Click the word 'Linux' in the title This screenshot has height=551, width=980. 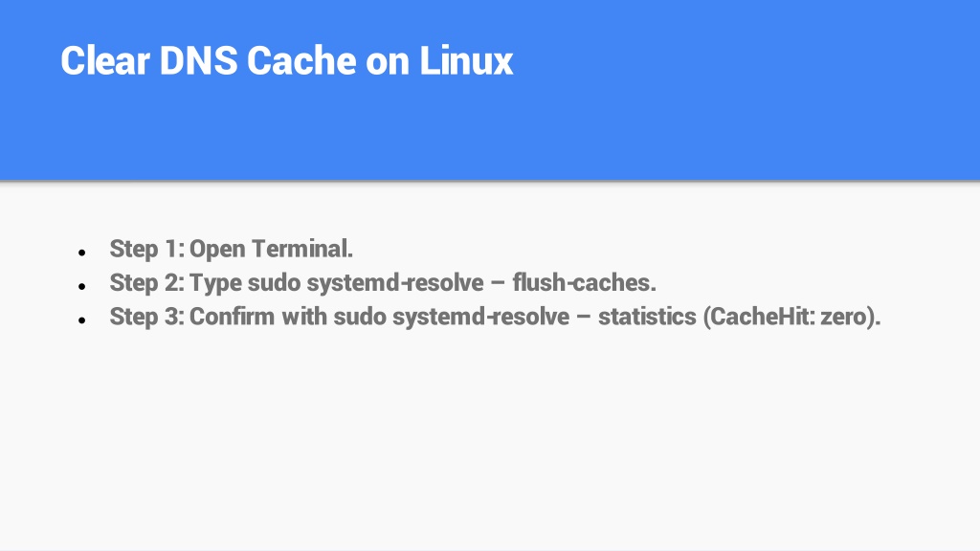(466, 61)
